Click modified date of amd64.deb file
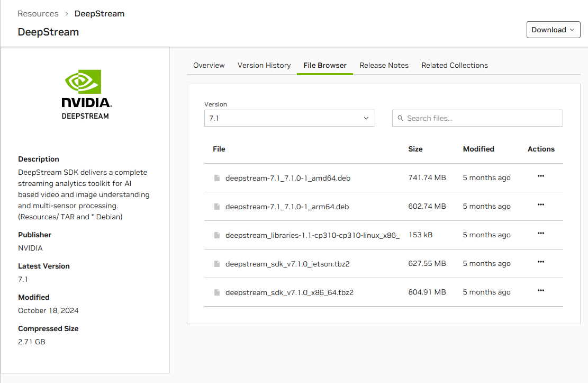The height and width of the screenshot is (383, 588). click(x=486, y=177)
